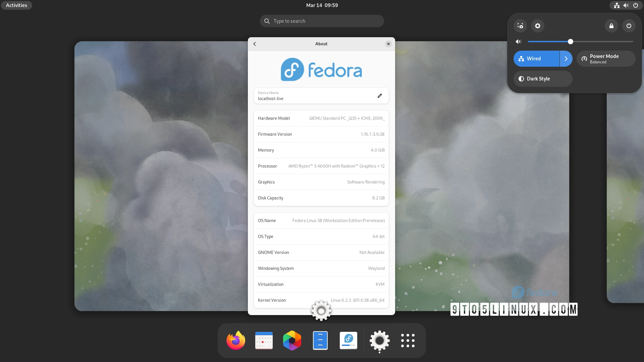Open the calendar by clicking the date
644x362 pixels.
pyautogui.click(x=321, y=5)
